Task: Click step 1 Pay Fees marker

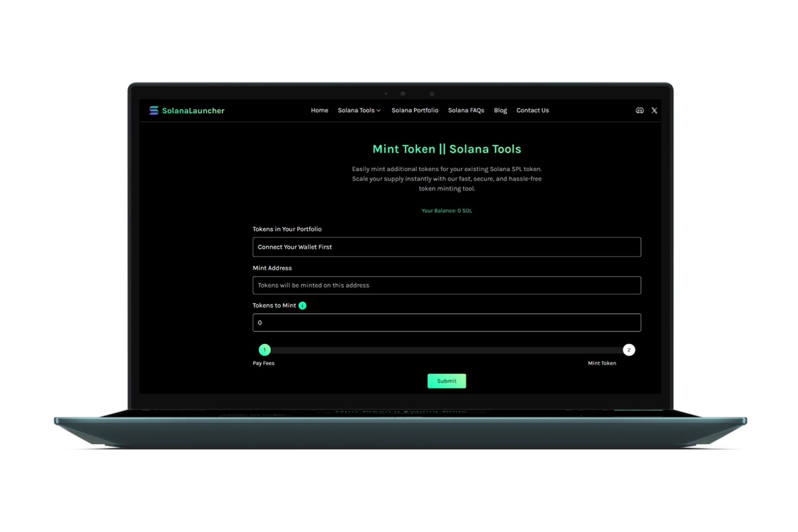Action: coord(264,350)
